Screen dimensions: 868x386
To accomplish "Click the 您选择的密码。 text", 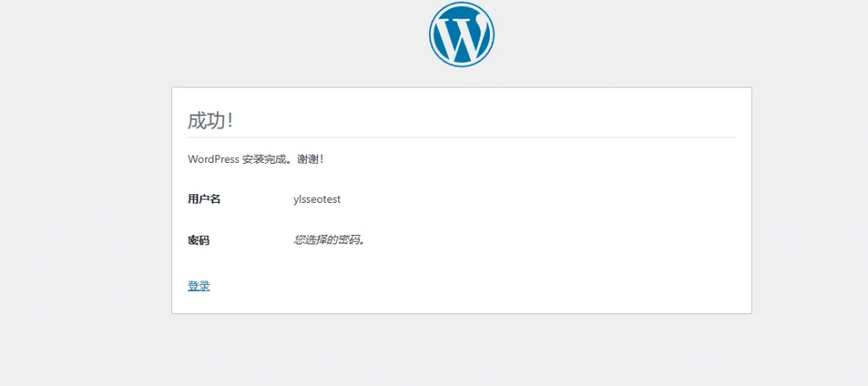I will (x=330, y=240).
